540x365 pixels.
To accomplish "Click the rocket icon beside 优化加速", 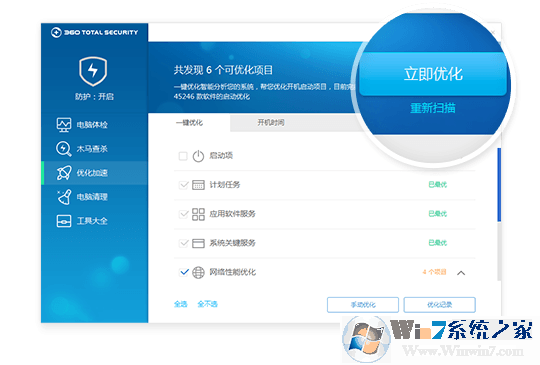I will 64,173.
